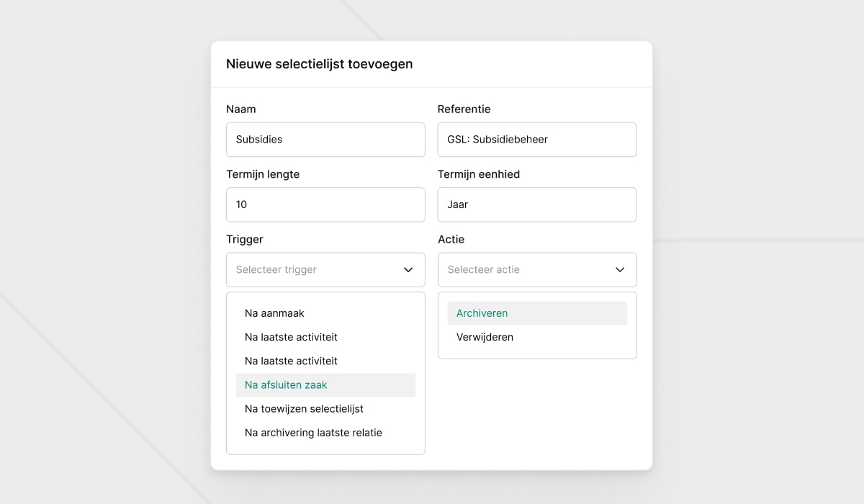The height and width of the screenshot is (504, 864).
Task: Select 'Na archivering laatste relatie' trigger
Action: pyautogui.click(x=313, y=433)
